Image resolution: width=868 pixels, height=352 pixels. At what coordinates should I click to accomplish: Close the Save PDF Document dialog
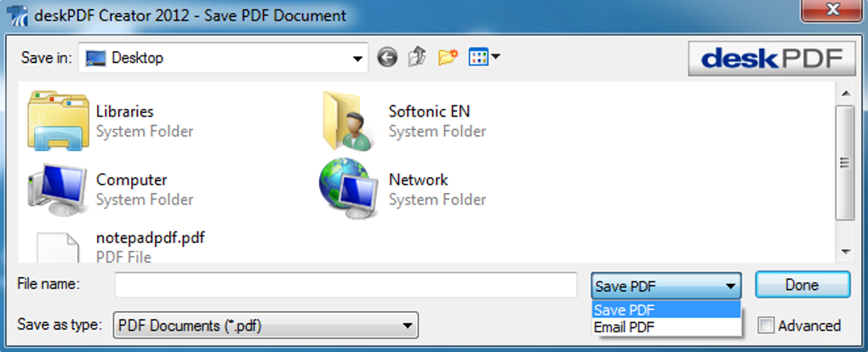[832, 10]
